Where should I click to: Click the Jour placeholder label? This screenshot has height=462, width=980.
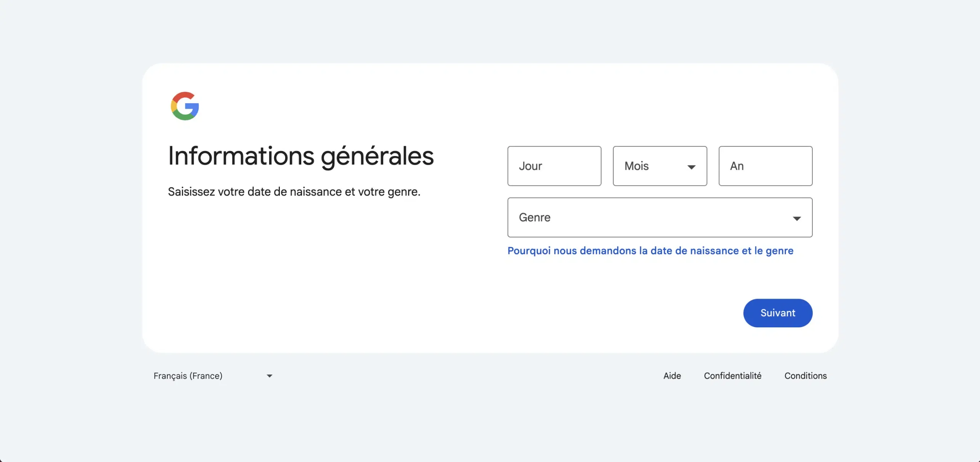531,166
